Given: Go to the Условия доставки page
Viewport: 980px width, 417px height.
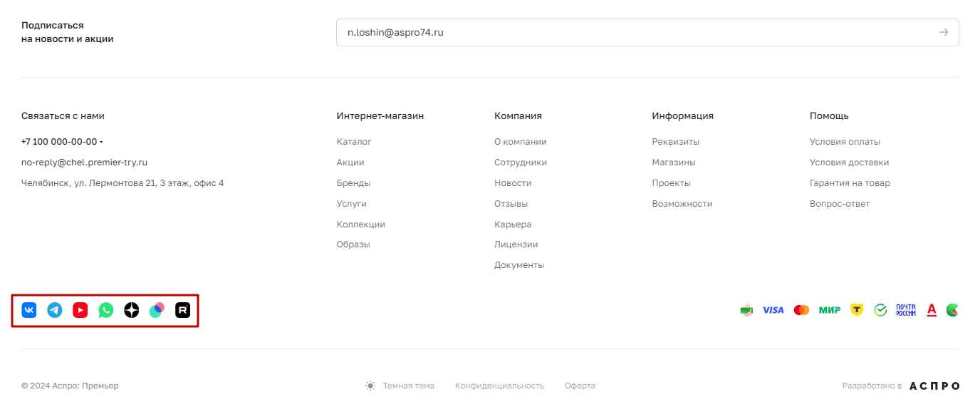Looking at the screenshot, I should click(849, 163).
